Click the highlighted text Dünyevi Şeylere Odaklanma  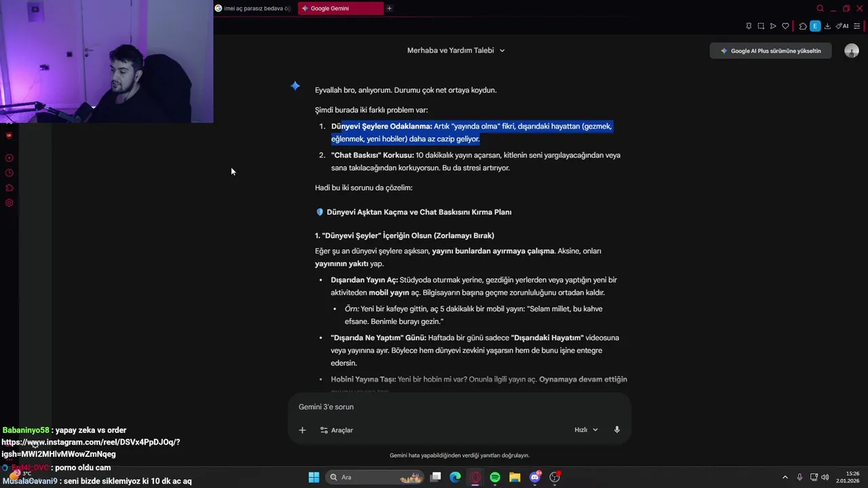click(x=382, y=126)
